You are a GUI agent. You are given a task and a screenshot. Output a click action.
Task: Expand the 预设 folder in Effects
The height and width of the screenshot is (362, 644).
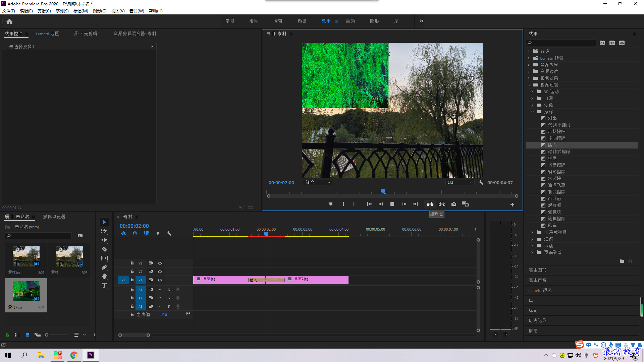[x=529, y=51]
